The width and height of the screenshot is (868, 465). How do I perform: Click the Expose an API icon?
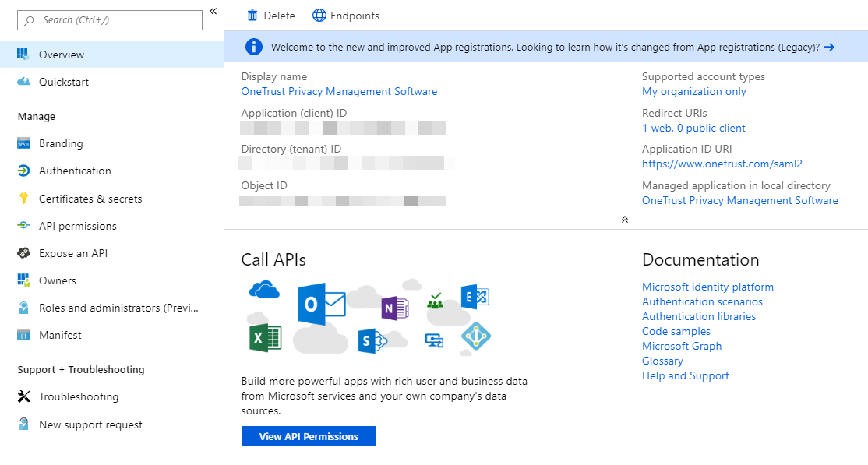click(26, 252)
